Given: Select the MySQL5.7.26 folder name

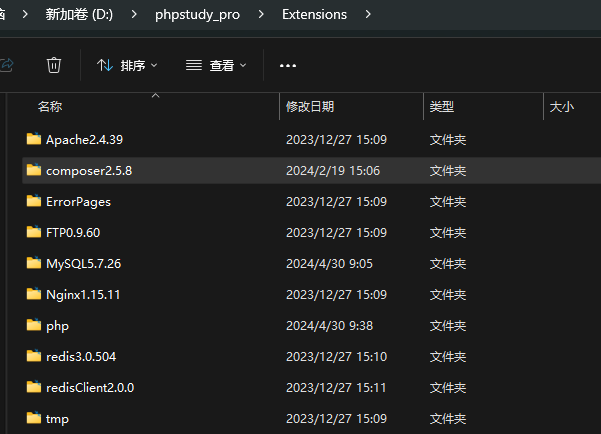Looking at the screenshot, I should tap(83, 264).
